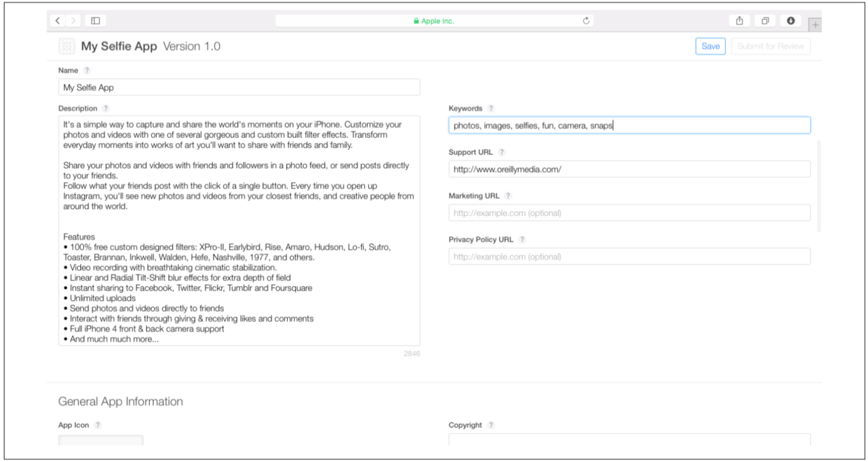Image resolution: width=868 pixels, height=462 pixels.
Task: Click help icon next to Support URL
Action: [501, 153]
